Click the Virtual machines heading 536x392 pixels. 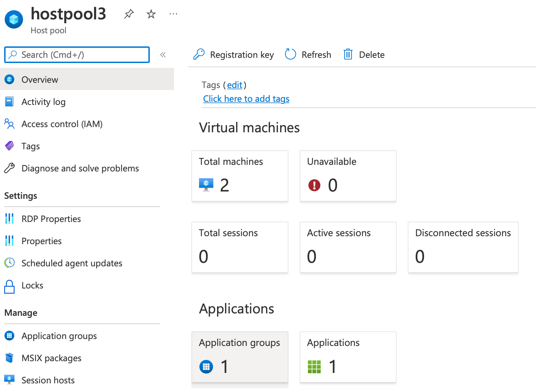(249, 128)
